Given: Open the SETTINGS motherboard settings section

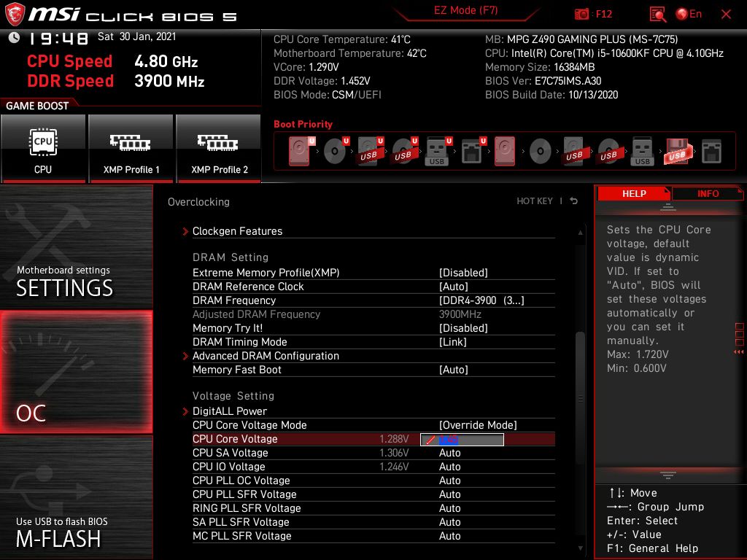Looking at the screenshot, I should pos(76,247).
